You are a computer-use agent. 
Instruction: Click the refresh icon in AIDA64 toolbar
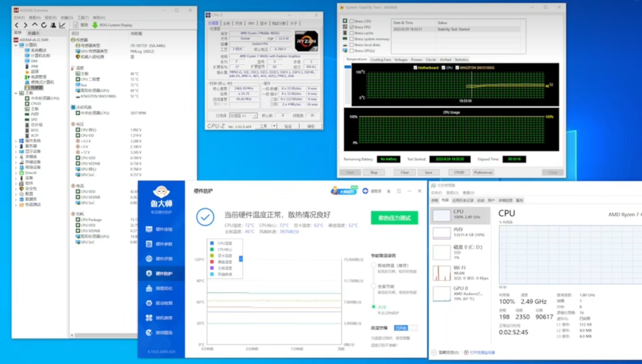pos(44,25)
